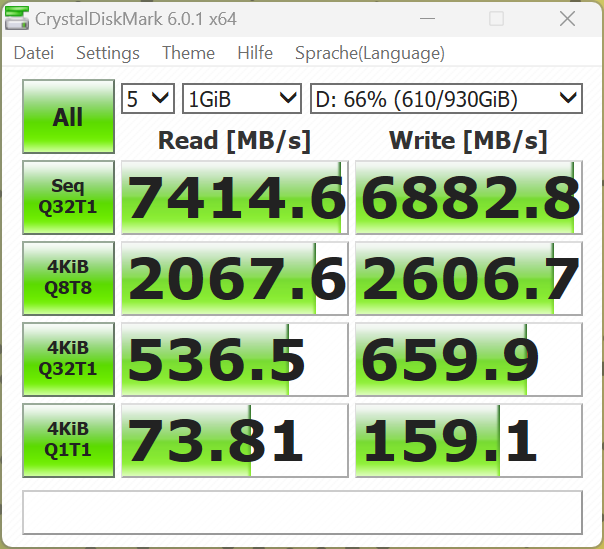604x549 pixels.
Task: Click the CrystalDiskMark app icon in title bar
Action: [17, 18]
